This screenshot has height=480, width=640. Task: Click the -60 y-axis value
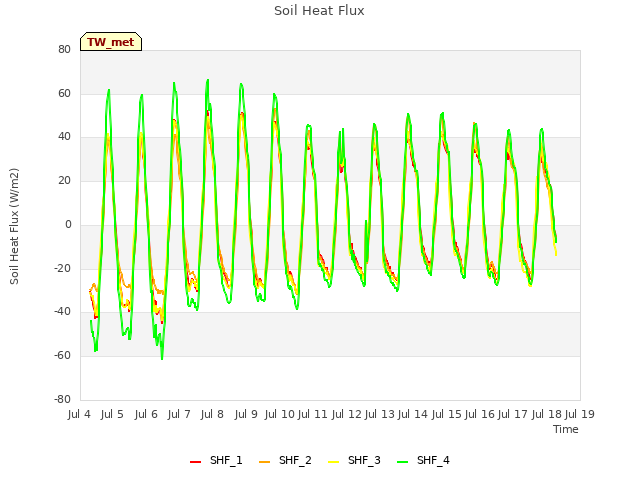[x=63, y=356]
